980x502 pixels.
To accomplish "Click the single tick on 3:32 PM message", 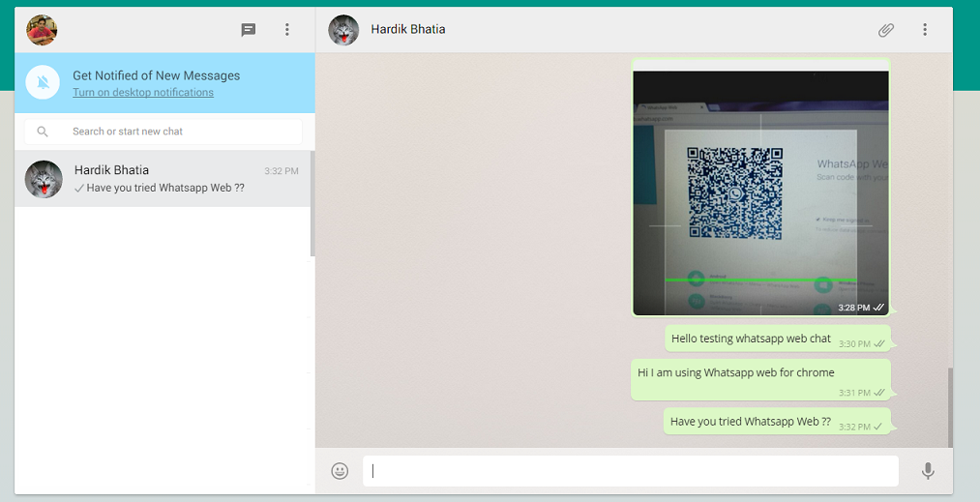I will coord(877,427).
